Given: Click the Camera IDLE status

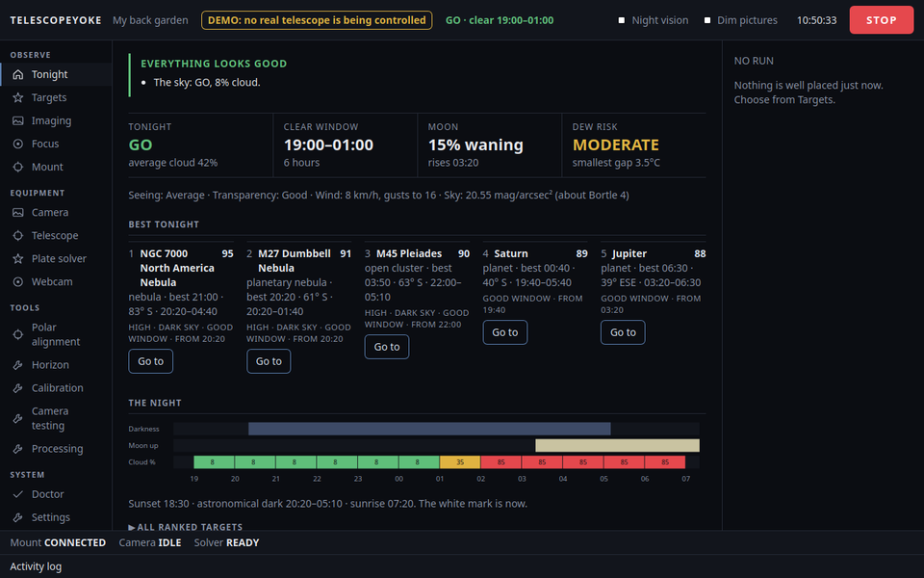Looking at the screenshot, I should [150, 542].
